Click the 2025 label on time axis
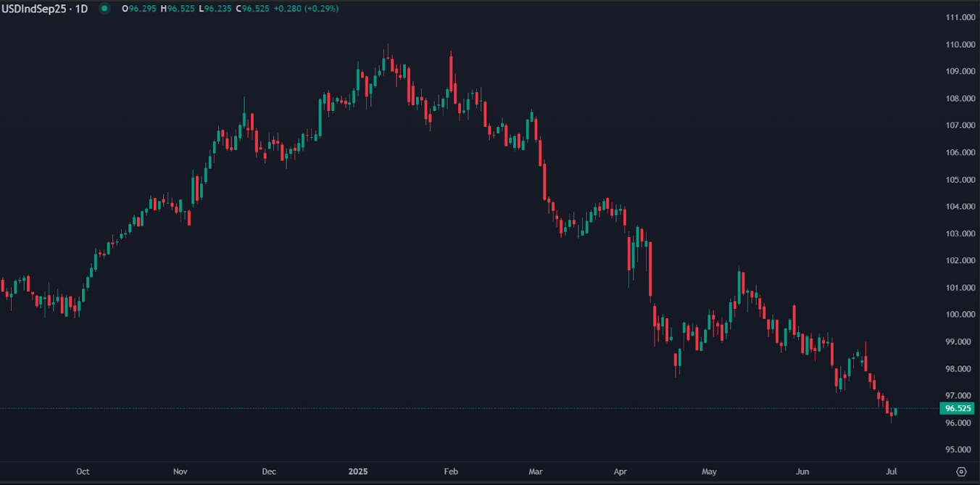The width and height of the screenshot is (980, 485). click(x=357, y=471)
